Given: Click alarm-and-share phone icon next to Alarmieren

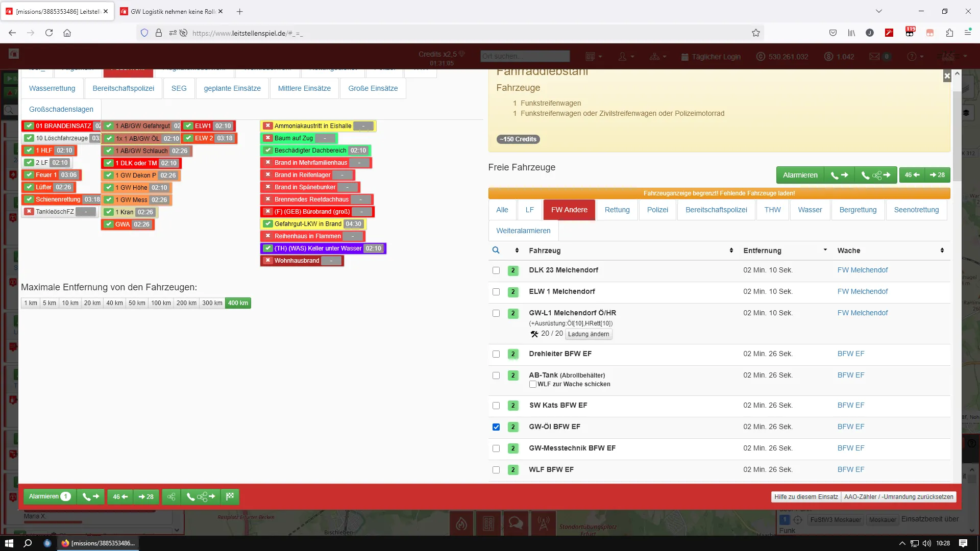Looking at the screenshot, I should pyautogui.click(x=875, y=175).
